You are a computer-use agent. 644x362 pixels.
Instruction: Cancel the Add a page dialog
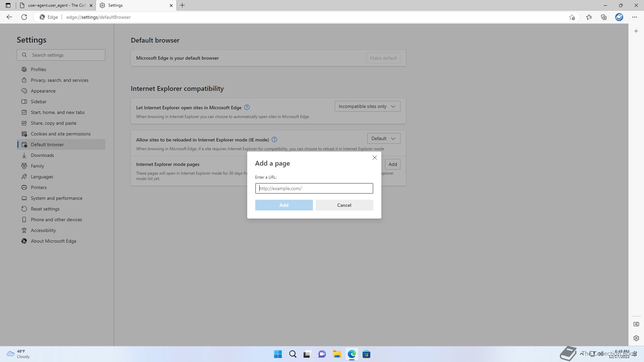[x=344, y=205]
